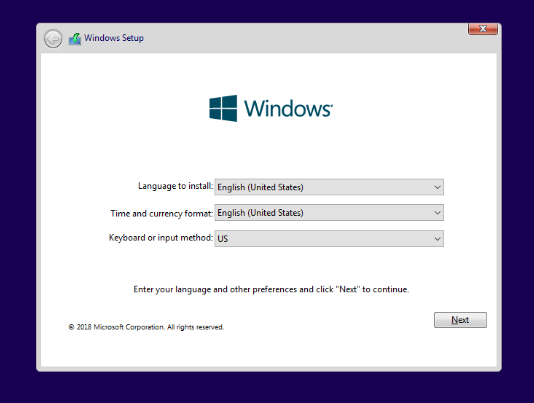Select the Windows Setup title text
The width and height of the screenshot is (534, 403).
(x=114, y=38)
